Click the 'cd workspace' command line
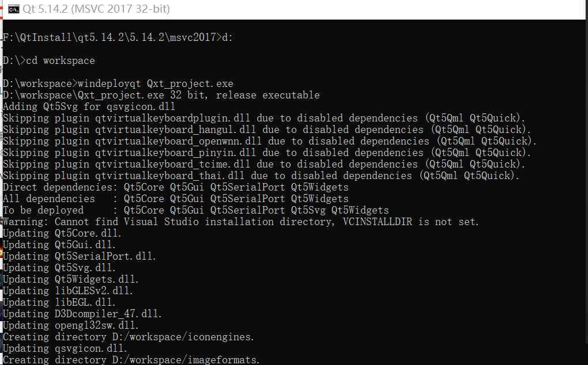 (61, 60)
